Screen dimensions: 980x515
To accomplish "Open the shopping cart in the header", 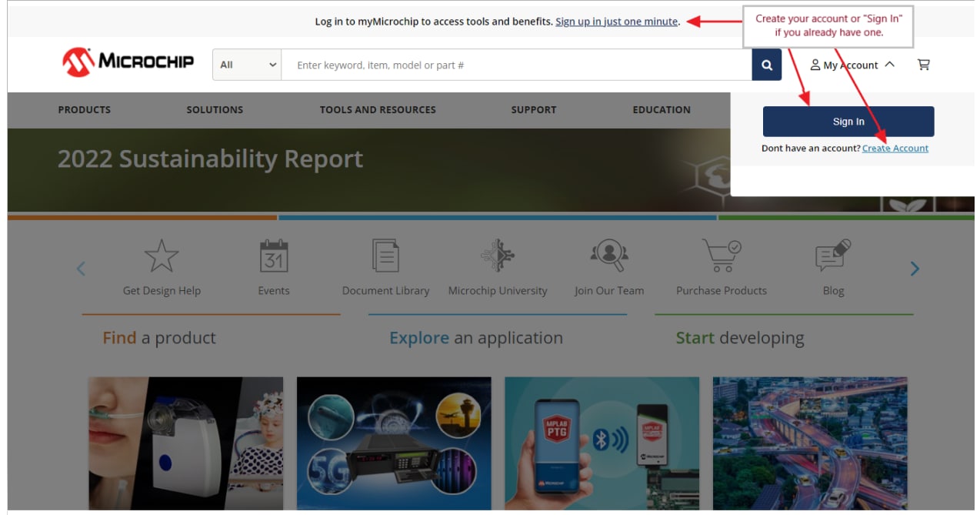I will pyautogui.click(x=923, y=65).
